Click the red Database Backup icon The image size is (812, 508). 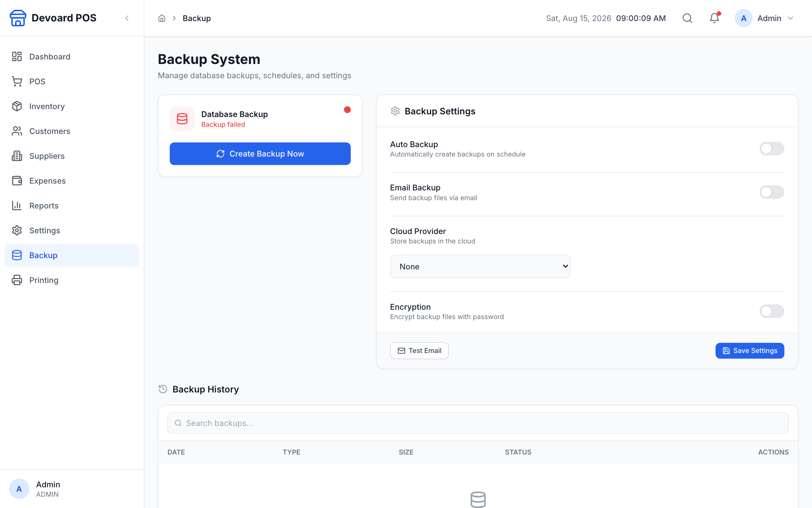click(x=182, y=119)
